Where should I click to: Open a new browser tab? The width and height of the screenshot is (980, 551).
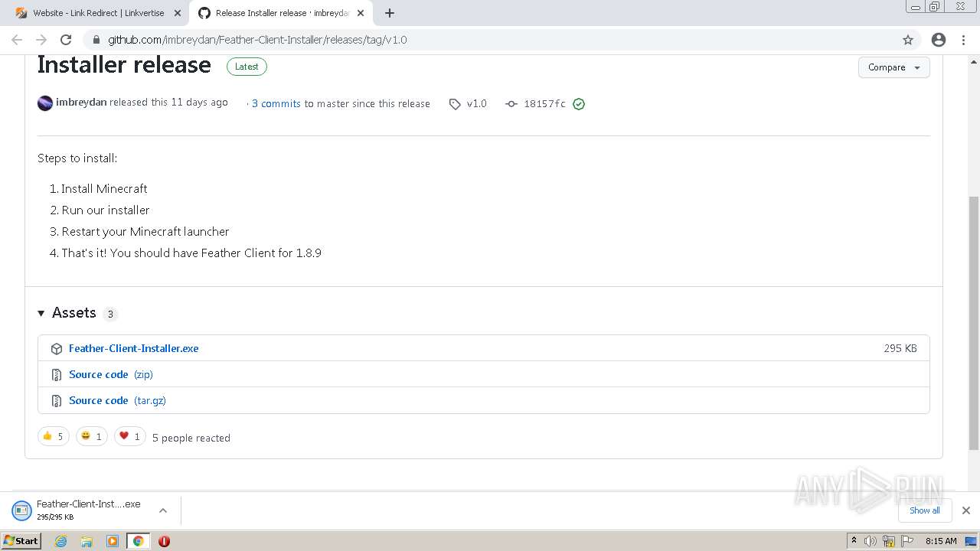tap(390, 13)
